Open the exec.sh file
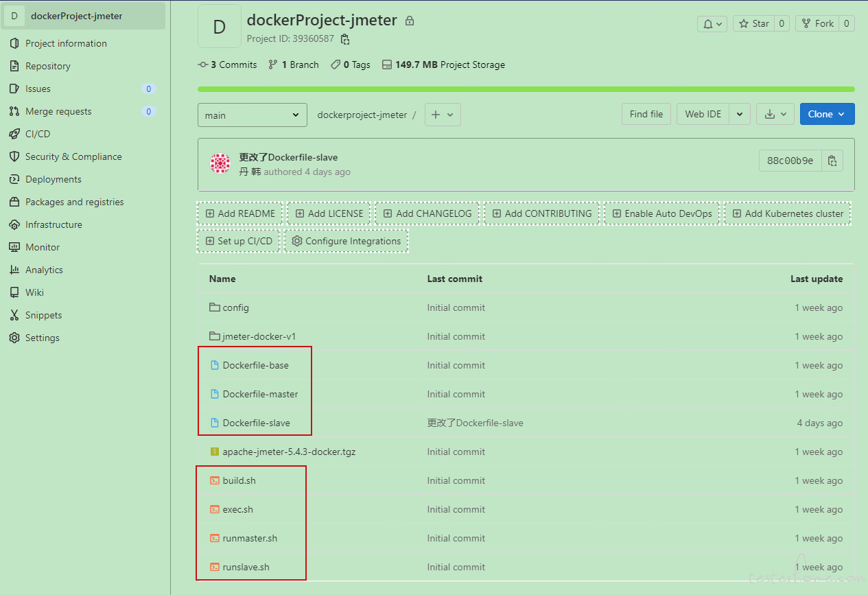 (237, 509)
